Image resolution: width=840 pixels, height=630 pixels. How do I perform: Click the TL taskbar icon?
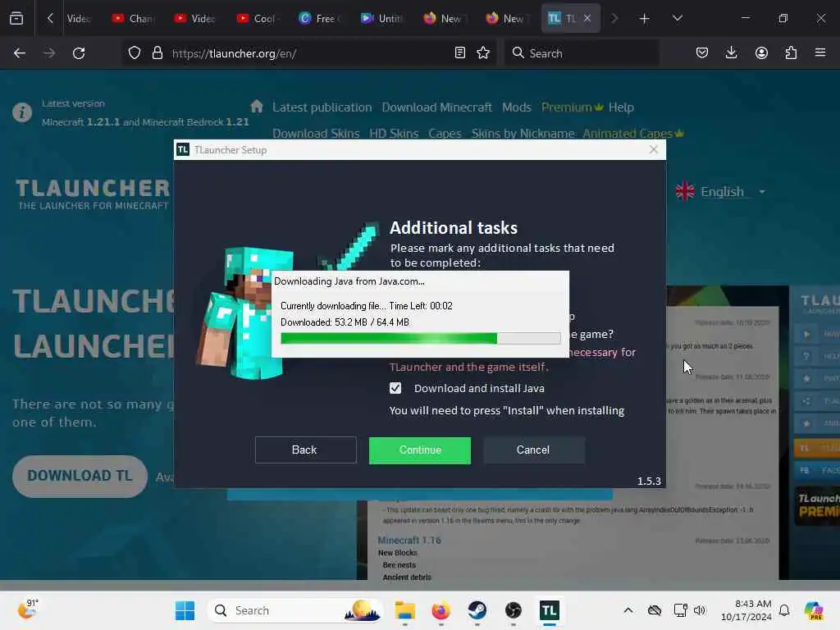(549, 610)
